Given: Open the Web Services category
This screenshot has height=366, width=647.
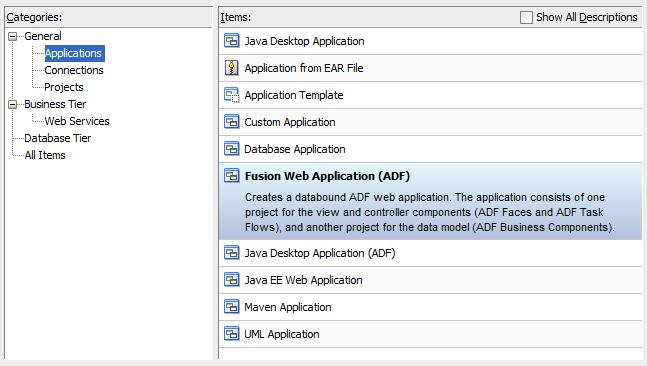Looking at the screenshot, I should click(77, 121).
